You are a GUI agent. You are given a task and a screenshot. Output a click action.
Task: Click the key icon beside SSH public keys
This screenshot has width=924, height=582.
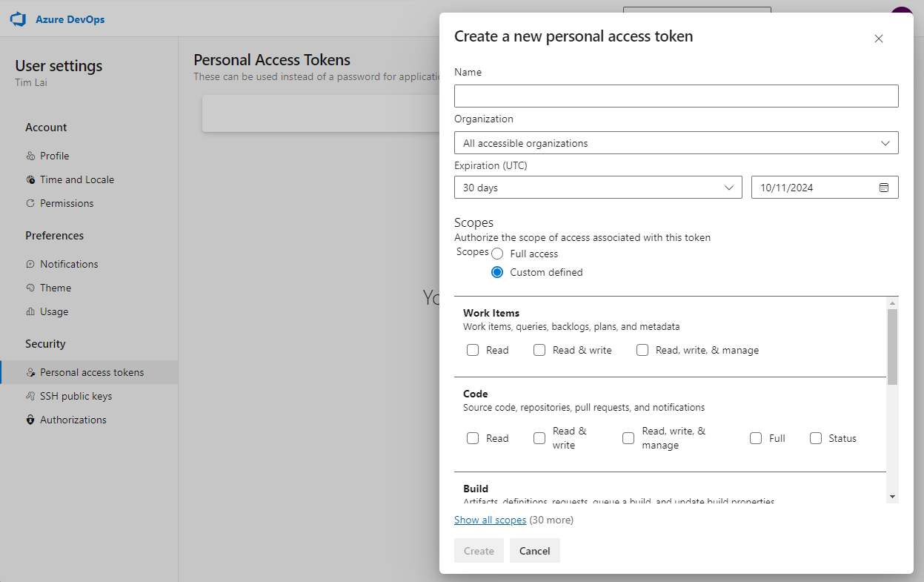[x=30, y=396]
